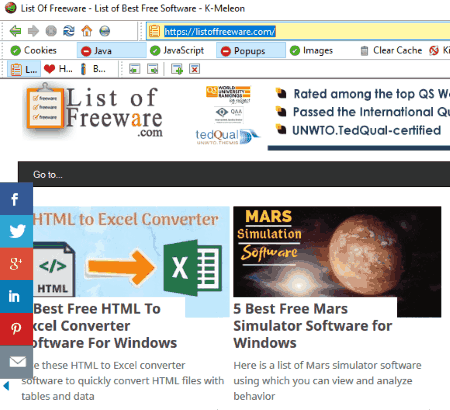Toggle the JavaScript privacy setting
Screen dimensions: 450x410
(x=177, y=50)
